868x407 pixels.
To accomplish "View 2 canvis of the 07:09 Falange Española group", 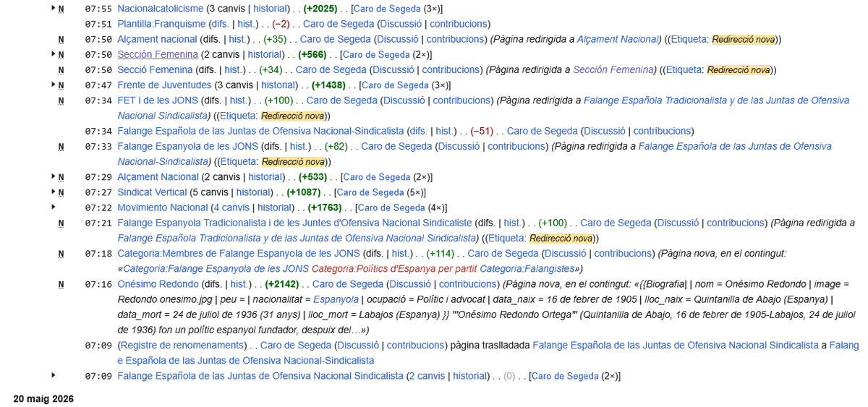I will tap(426, 376).
